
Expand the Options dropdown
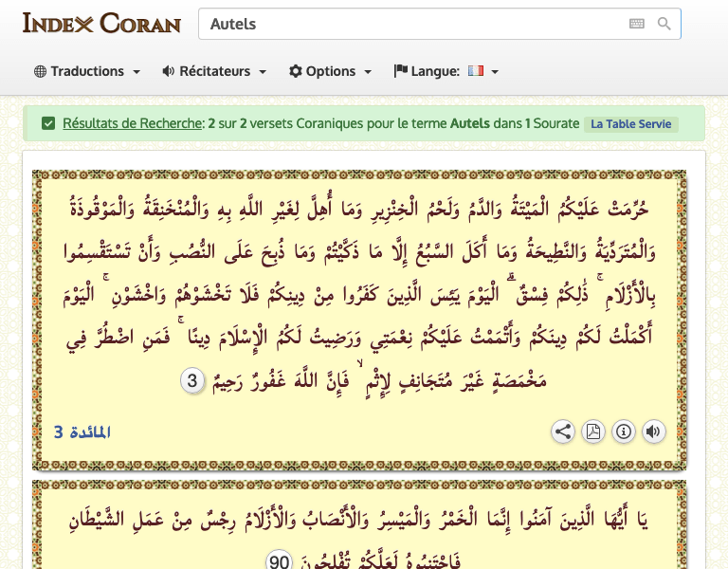[330, 71]
